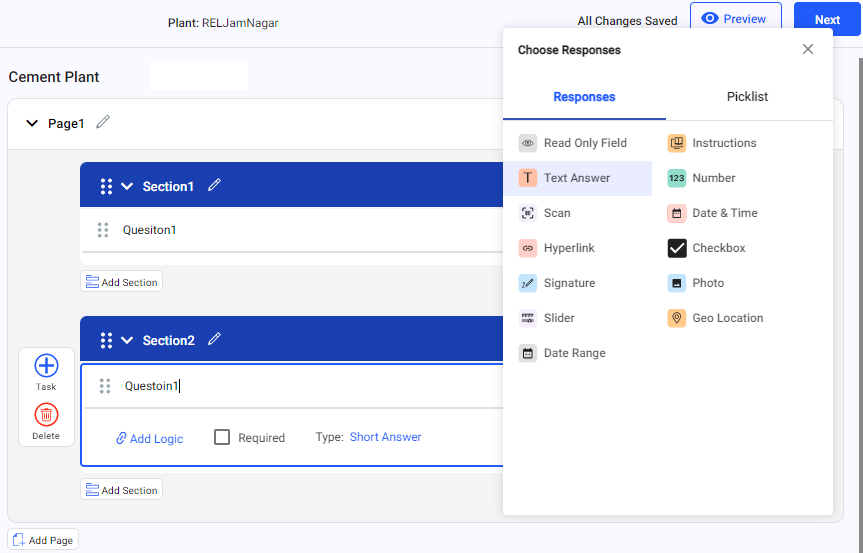Screen dimensions: 863x553
Task: Choose the Signature response option
Action: pyautogui.click(x=569, y=283)
